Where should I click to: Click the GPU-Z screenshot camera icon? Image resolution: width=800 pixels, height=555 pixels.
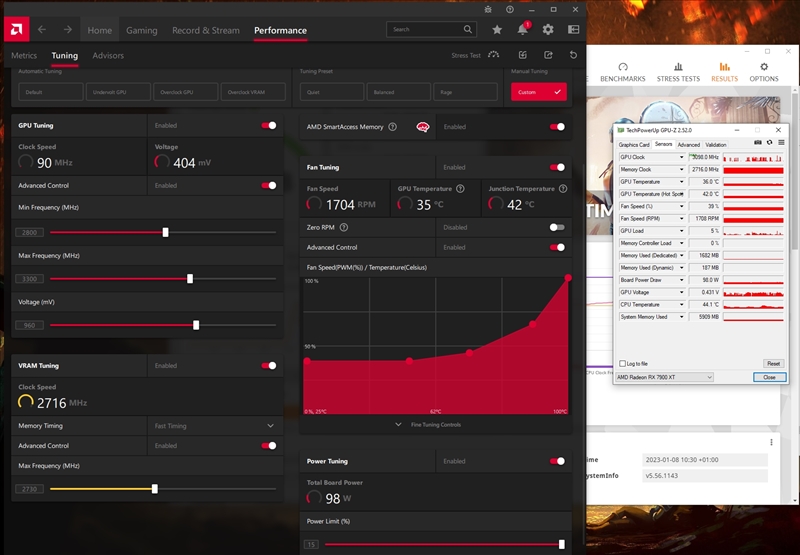(x=757, y=144)
